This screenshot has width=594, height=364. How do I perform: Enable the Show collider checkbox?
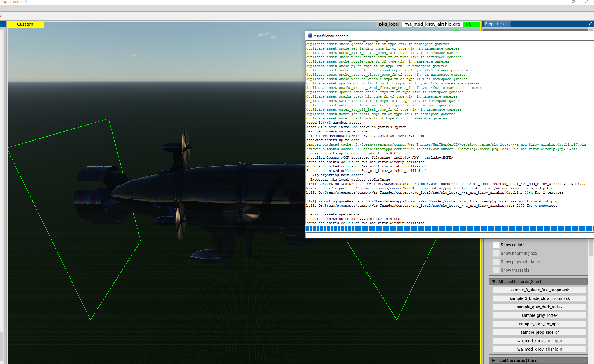pyautogui.click(x=496, y=245)
